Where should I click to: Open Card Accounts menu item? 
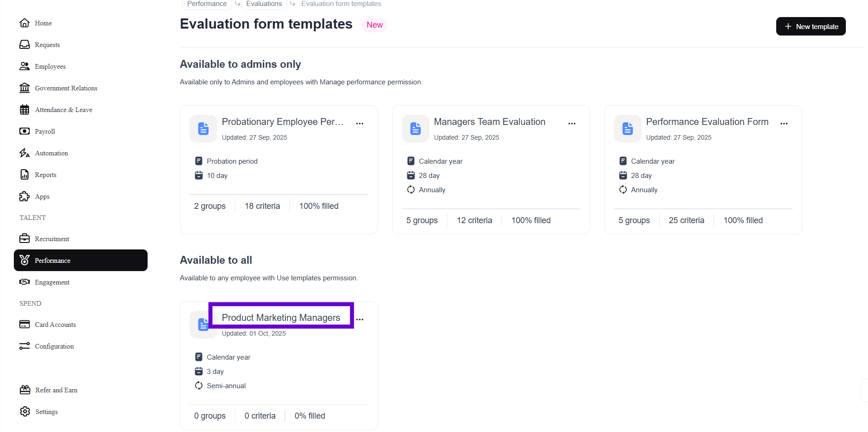tap(55, 325)
